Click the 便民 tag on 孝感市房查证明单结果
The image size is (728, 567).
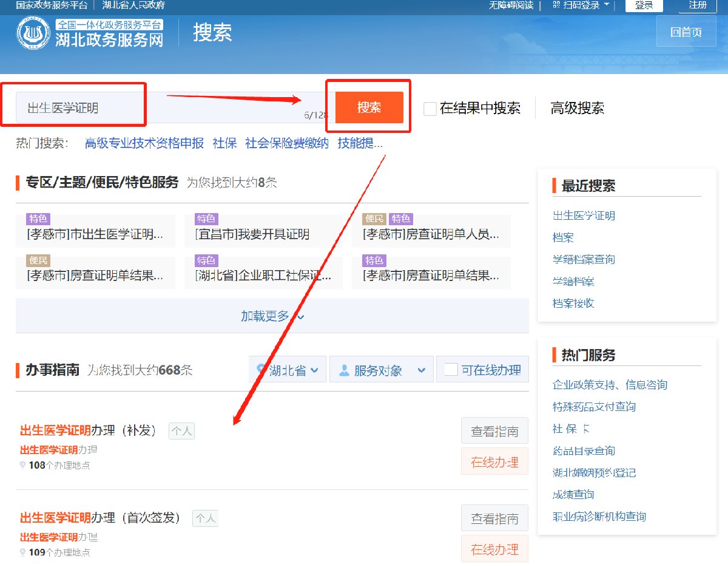click(x=38, y=261)
